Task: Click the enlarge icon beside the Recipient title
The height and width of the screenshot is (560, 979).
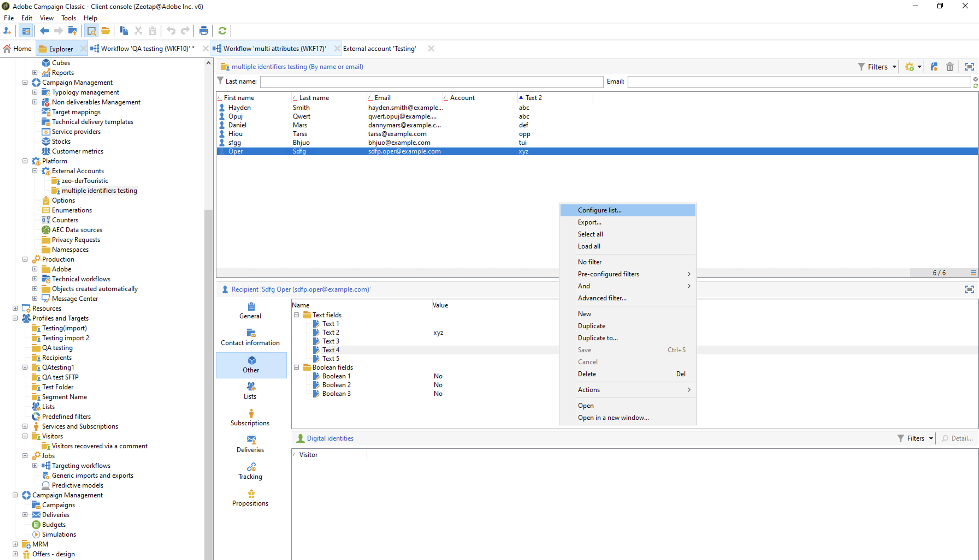Action: tap(969, 289)
